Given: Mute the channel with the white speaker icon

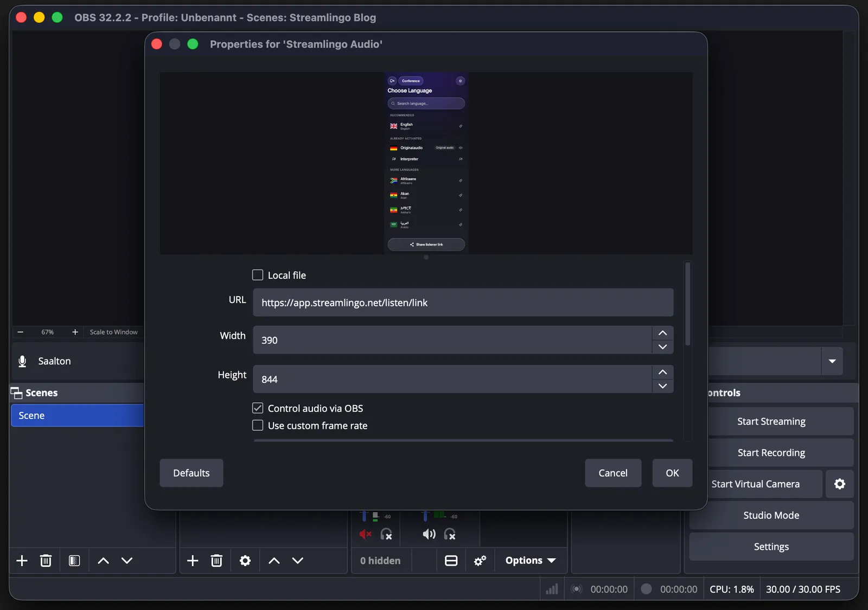Looking at the screenshot, I should pyautogui.click(x=429, y=534).
